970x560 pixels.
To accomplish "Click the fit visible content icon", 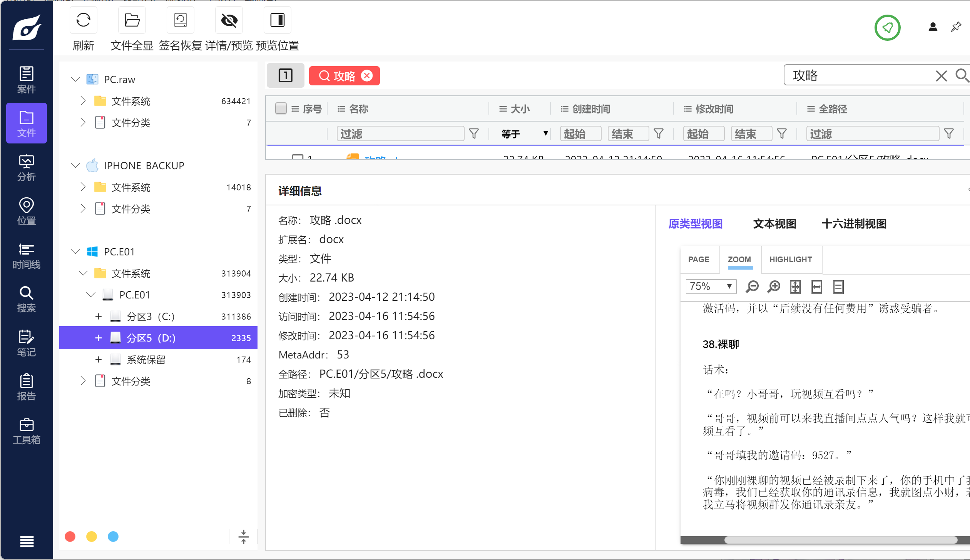I will [838, 287].
